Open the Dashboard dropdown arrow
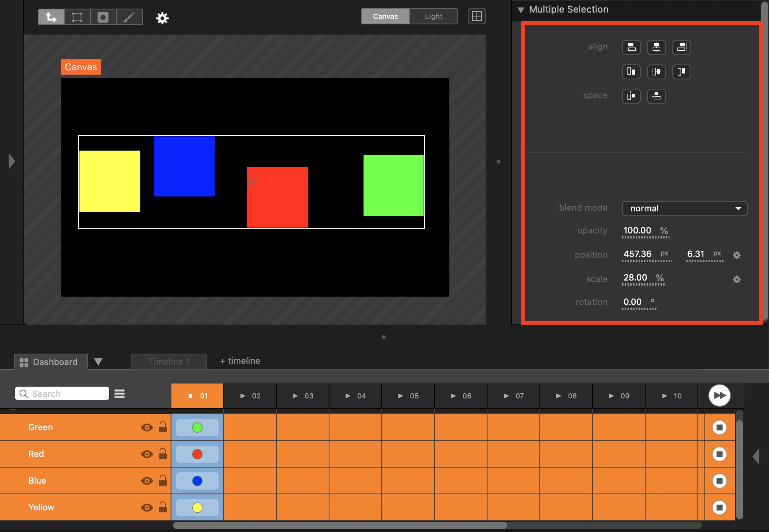The height and width of the screenshot is (532, 769). [x=98, y=361]
